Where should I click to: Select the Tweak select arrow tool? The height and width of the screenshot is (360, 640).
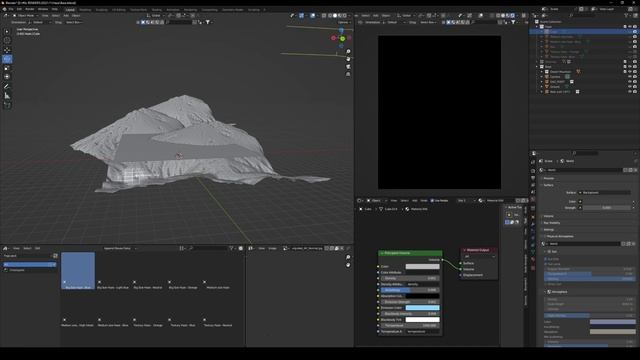click(x=7, y=31)
